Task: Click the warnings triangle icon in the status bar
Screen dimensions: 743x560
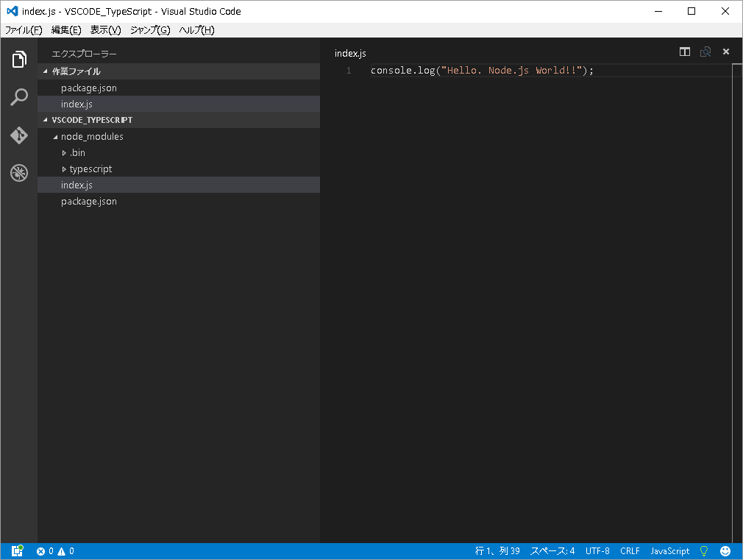Action: coord(61,551)
